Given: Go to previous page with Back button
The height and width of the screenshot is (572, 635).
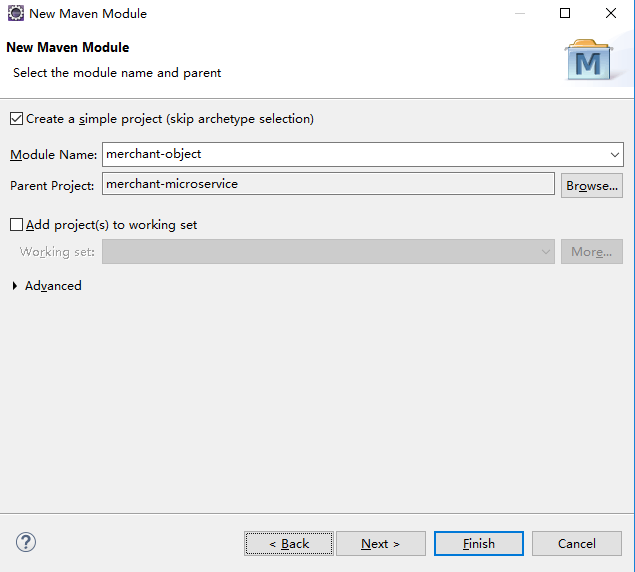Looking at the screenshot, I should click(289, 543).
